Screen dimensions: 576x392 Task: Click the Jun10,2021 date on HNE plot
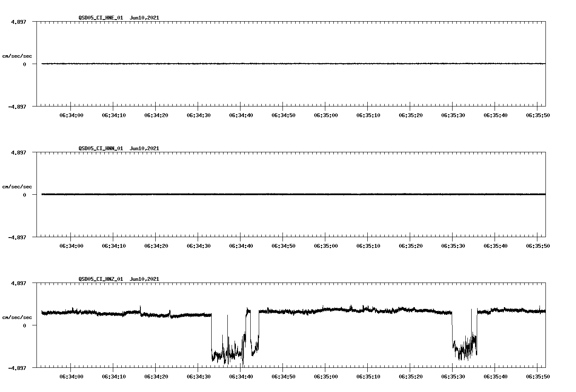[144, 18]
